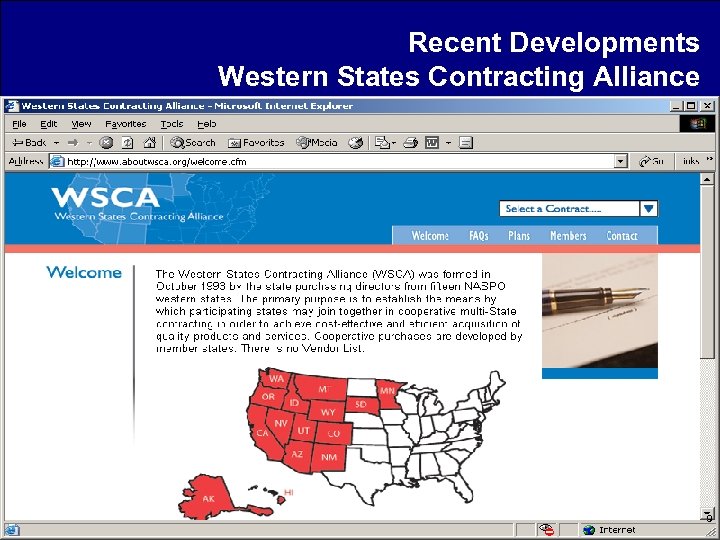
Task: Open the Contact nav tab
Action: click(622, 236)
